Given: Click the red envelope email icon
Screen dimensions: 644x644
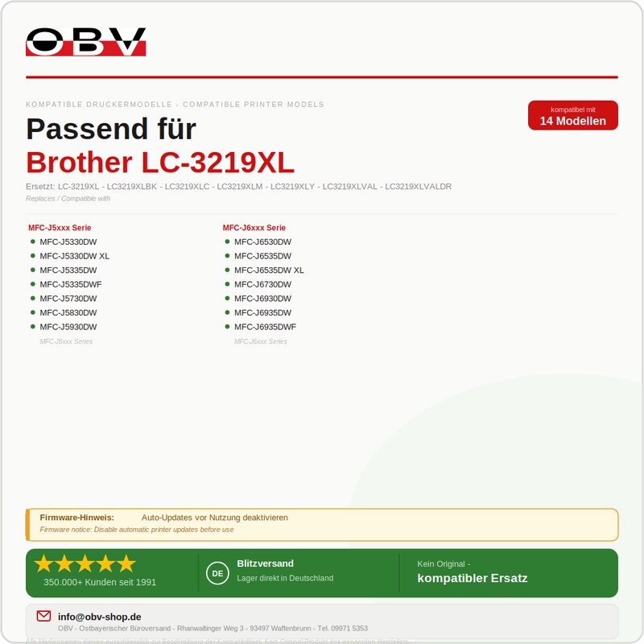Looking at the screenshot, I should [43, 616].
